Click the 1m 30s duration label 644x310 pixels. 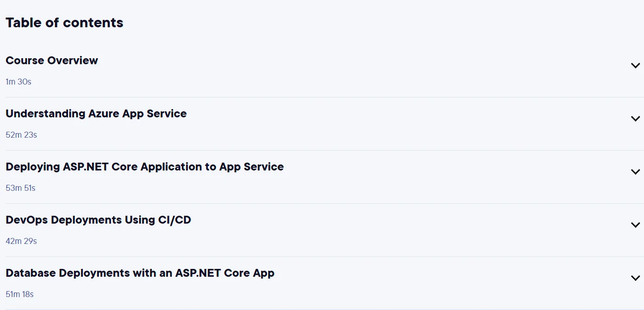tap(19, 82)
